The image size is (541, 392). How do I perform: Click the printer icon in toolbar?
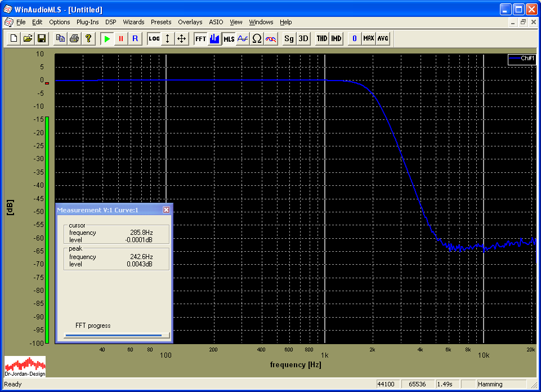point(74,38)
